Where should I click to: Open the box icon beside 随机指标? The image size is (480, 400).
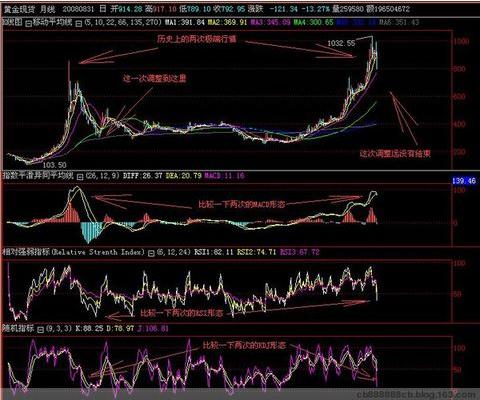40,330
